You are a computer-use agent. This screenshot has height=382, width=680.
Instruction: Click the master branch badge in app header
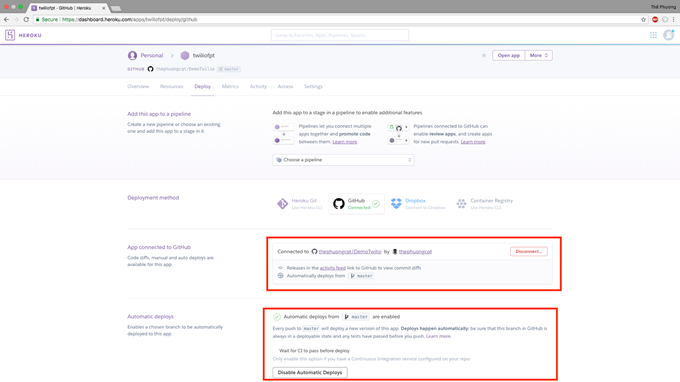pyautogui.click(x=229, y=69)
